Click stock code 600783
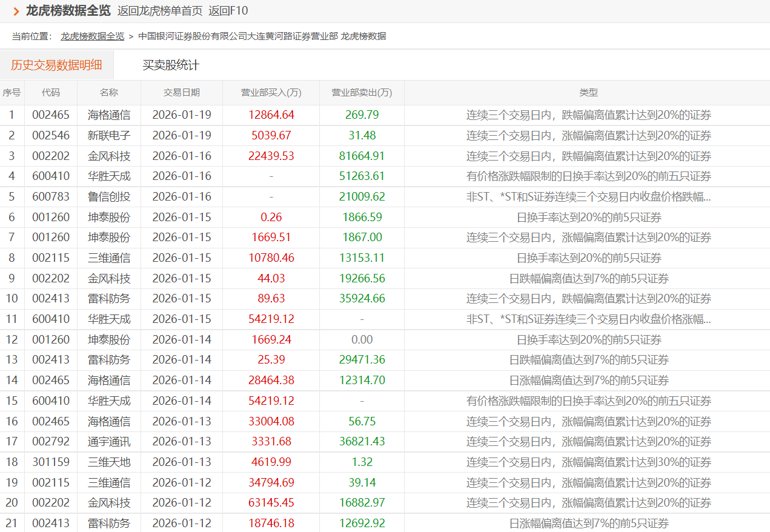 [x=51, y=197]
